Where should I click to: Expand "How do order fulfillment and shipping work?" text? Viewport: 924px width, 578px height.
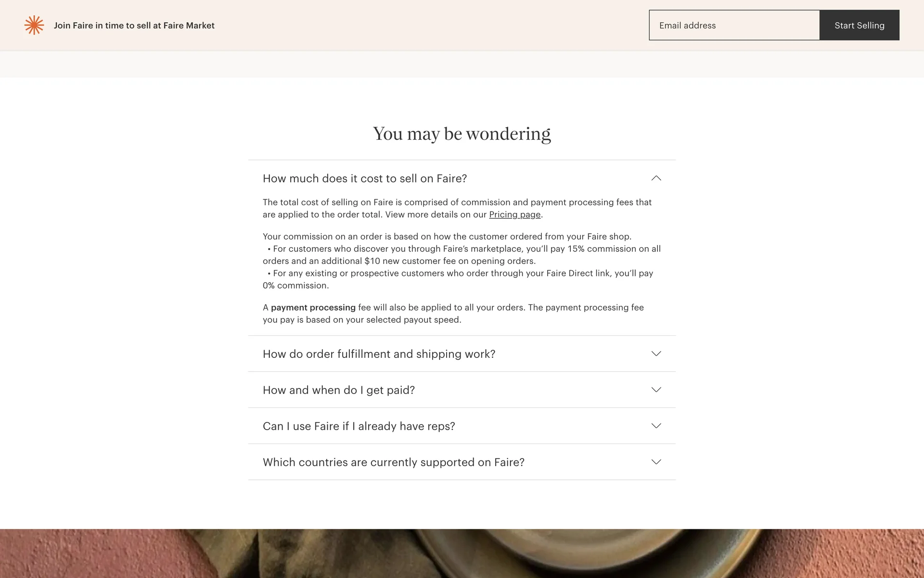379,354
